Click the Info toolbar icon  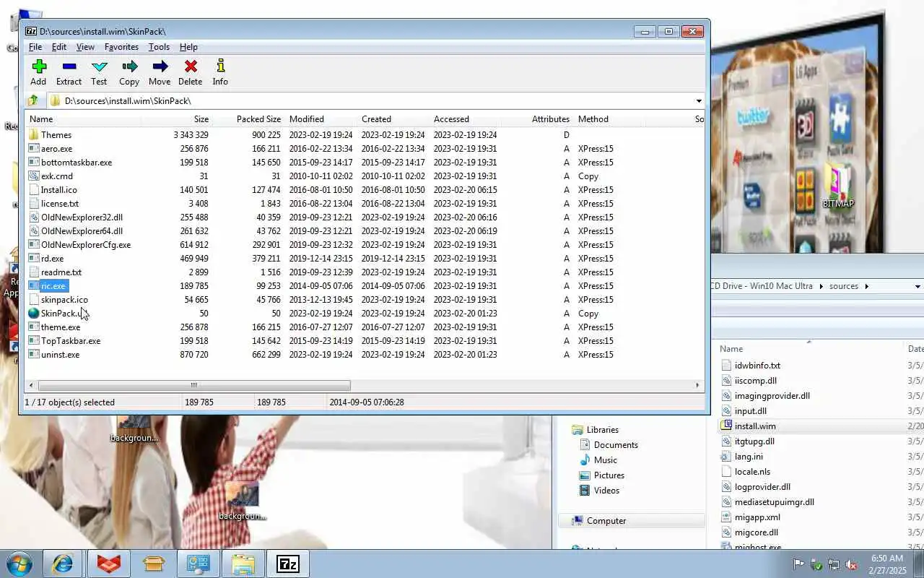click(x=221, y=66)
